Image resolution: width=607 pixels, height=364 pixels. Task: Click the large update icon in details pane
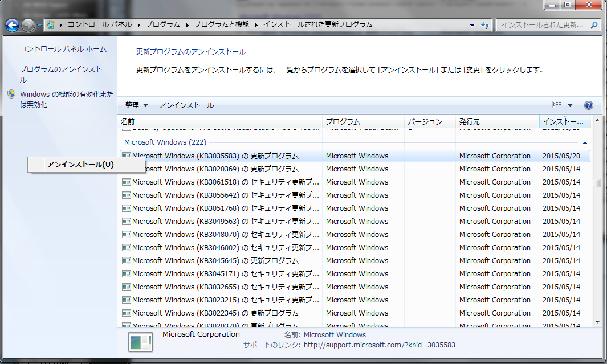point(140,342)
